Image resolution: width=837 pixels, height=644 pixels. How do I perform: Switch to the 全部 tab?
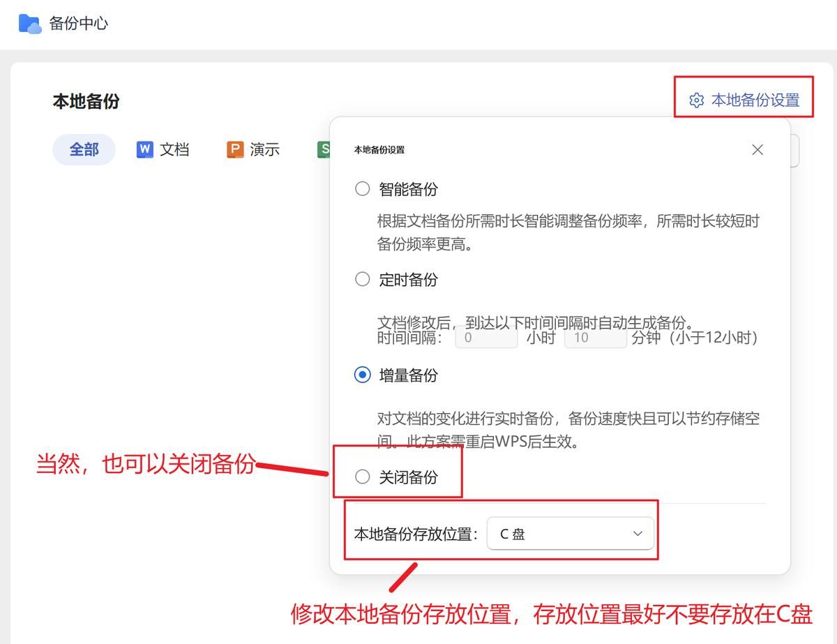coord(84,149)
